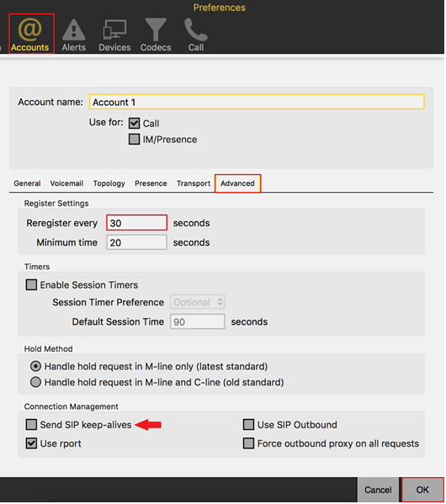Enable the IM/Presence checkbox
Image resolution: width=446 pixels, height=504 pixels.
tap(134, 140)
